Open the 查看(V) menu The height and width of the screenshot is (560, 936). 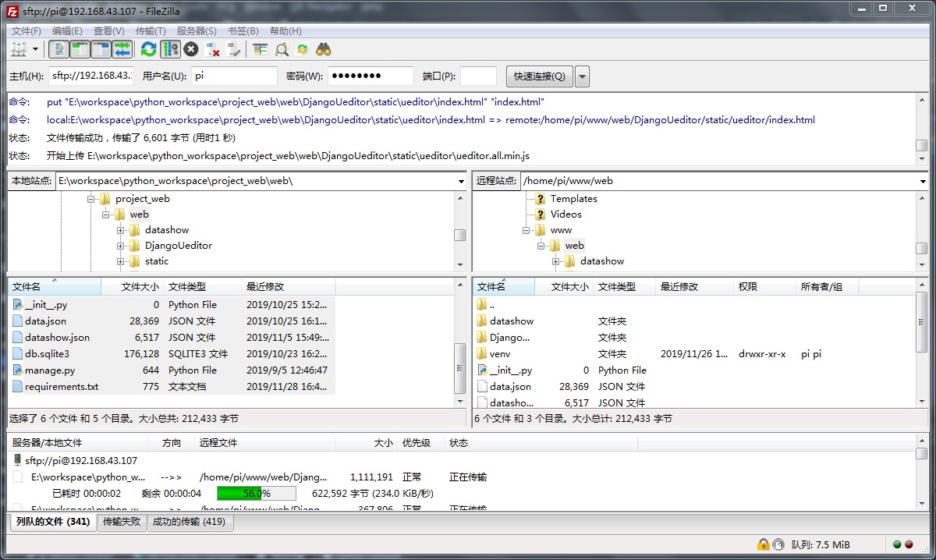point(108,30)
